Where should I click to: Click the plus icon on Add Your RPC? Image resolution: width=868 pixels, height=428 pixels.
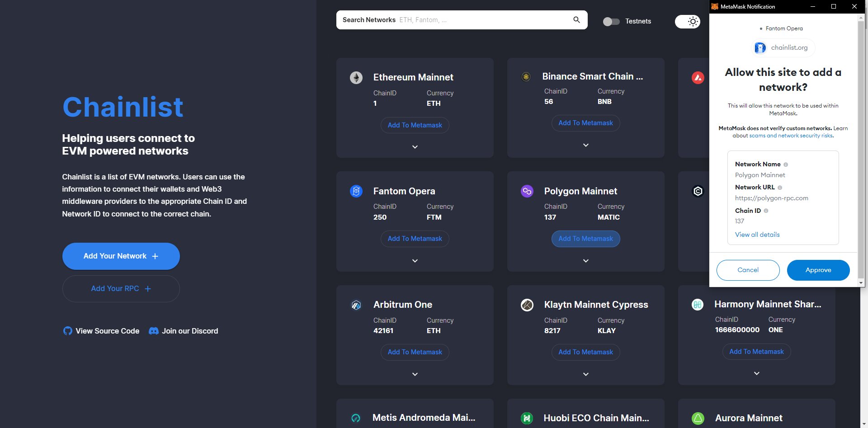pyautogui.click(x=148, y=289)
